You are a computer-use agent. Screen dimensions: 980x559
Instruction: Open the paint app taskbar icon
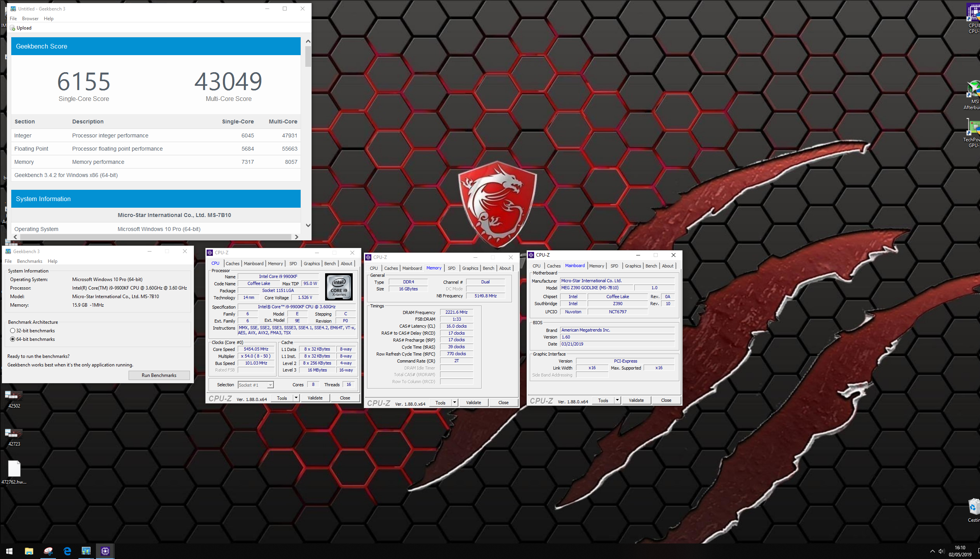pos(48,551)
